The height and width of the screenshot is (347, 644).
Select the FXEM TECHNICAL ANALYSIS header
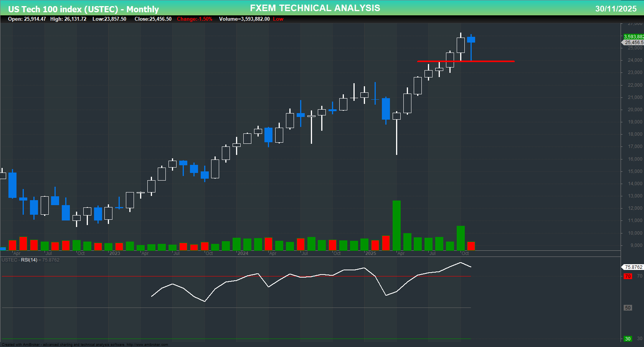coord(315,8)
